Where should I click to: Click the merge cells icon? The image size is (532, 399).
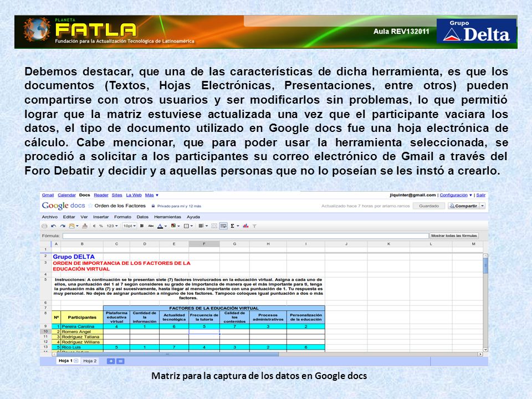coord(214,226)
